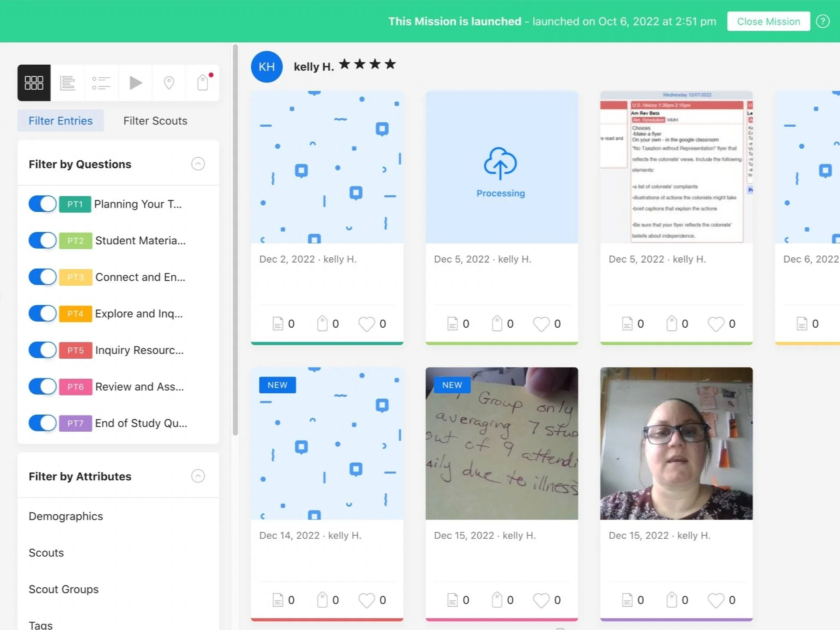Collapse the Filter by Attributes section
Screen dimensions: 840x630
(198, 476)
